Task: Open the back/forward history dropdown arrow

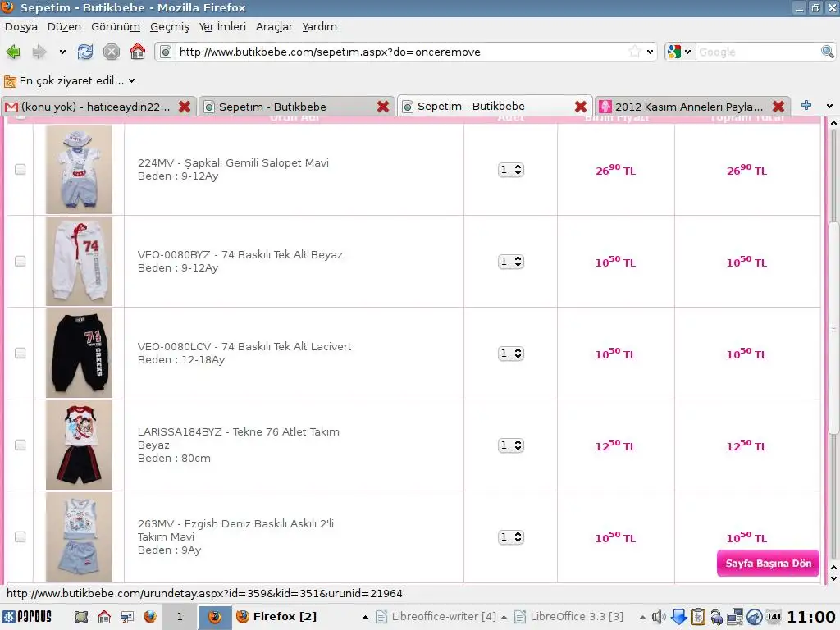Action: pos(62,52)
